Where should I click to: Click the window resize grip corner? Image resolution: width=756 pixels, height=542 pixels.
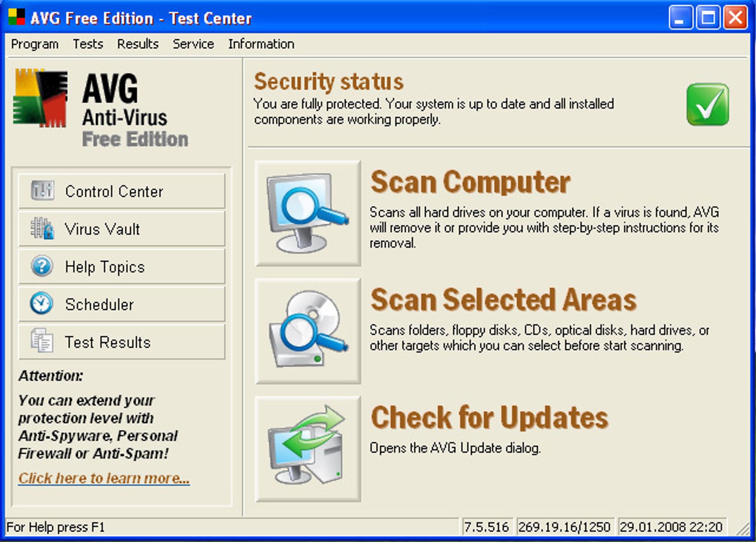(742, 528)
